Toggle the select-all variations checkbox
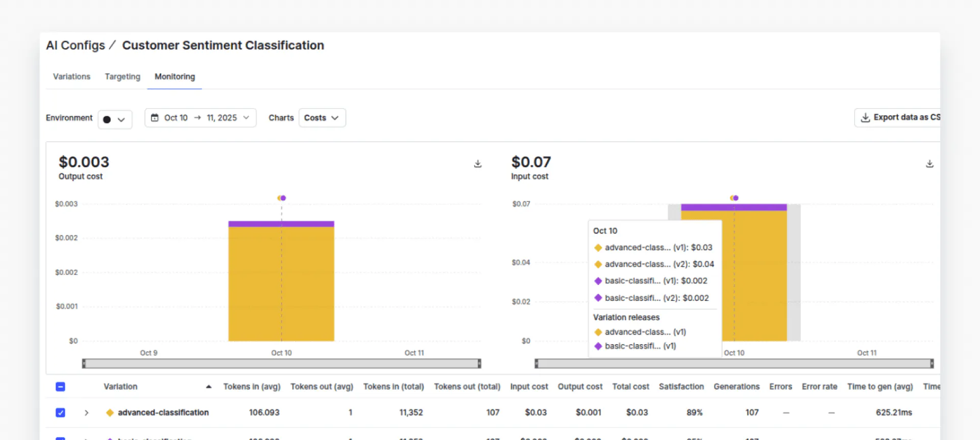This screenshot has width=980, height=440. coord(60,387)
